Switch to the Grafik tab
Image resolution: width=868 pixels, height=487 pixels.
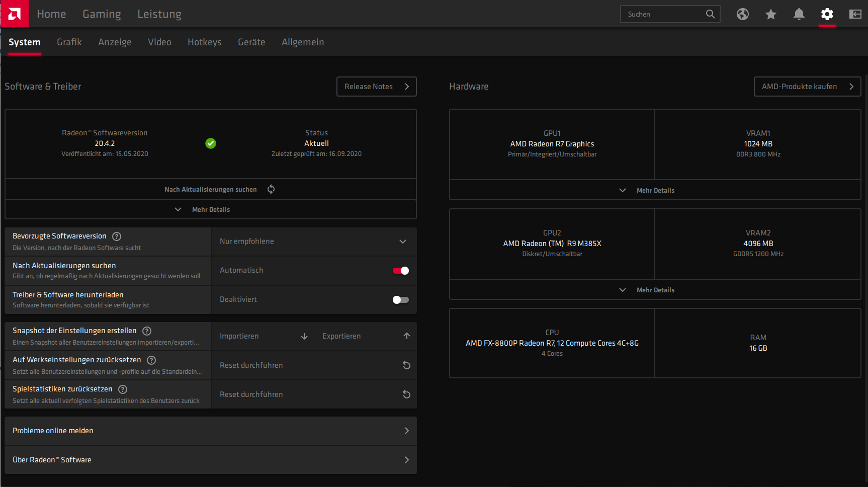[69, 42]
